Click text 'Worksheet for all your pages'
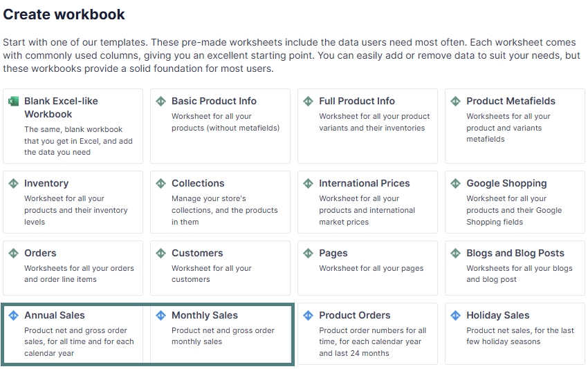 371,268
